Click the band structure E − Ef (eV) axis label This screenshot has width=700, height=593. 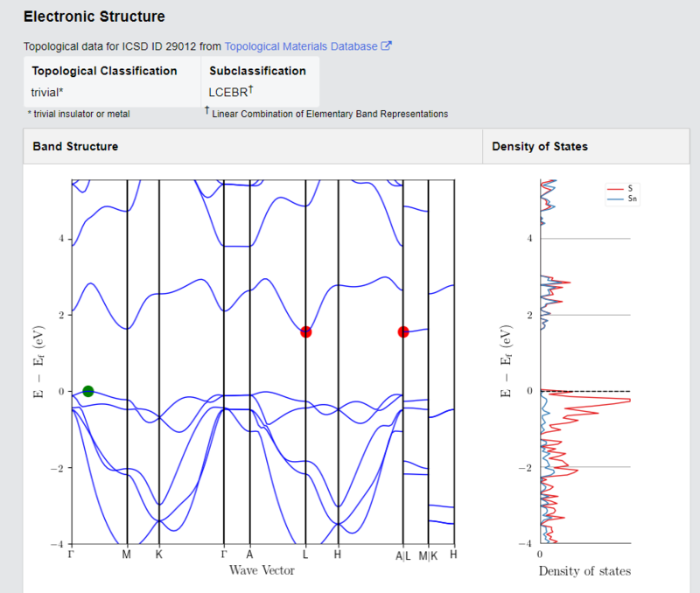pos(38,361)
